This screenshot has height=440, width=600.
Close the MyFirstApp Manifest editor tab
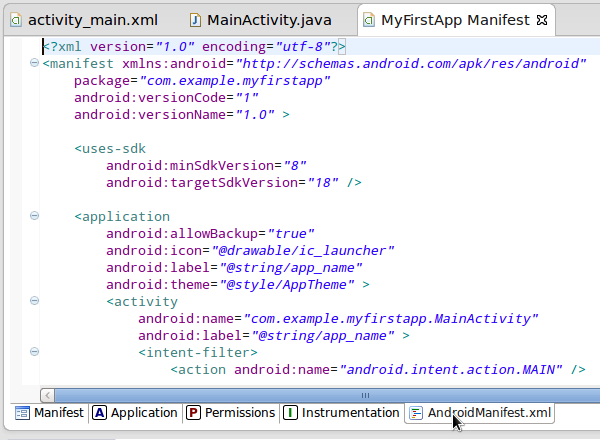[541, 20]
